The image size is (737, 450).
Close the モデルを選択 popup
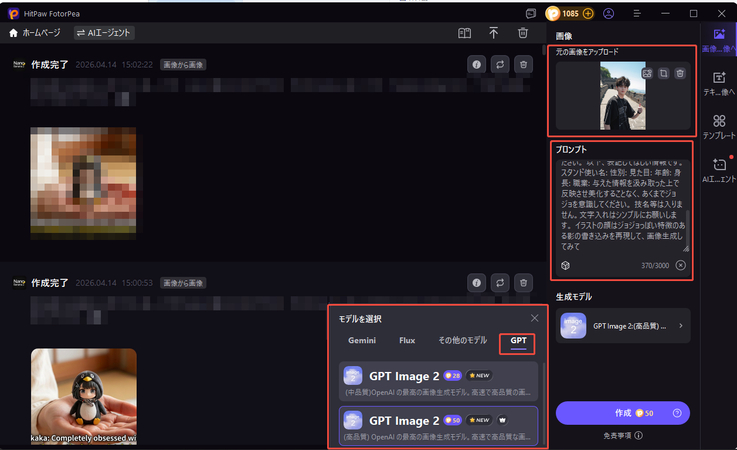tap(534, 318)
